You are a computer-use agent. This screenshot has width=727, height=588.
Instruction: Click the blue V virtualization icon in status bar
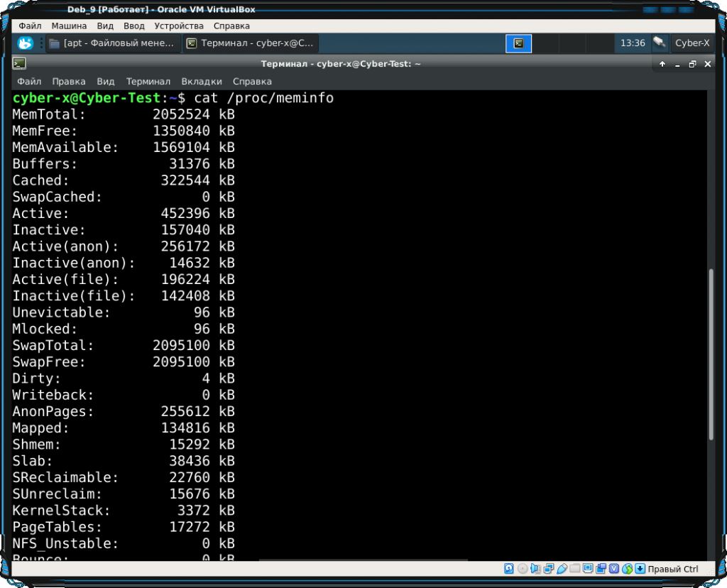[x=614, y=569]
